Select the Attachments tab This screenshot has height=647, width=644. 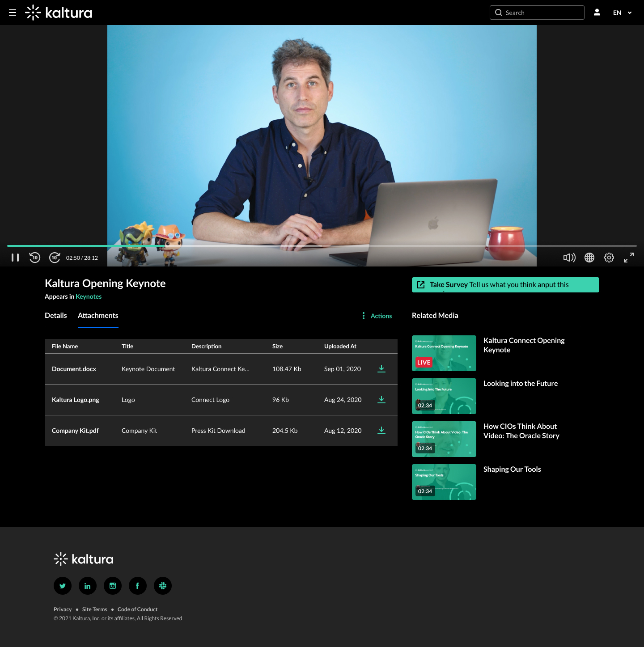pos(98,315)
